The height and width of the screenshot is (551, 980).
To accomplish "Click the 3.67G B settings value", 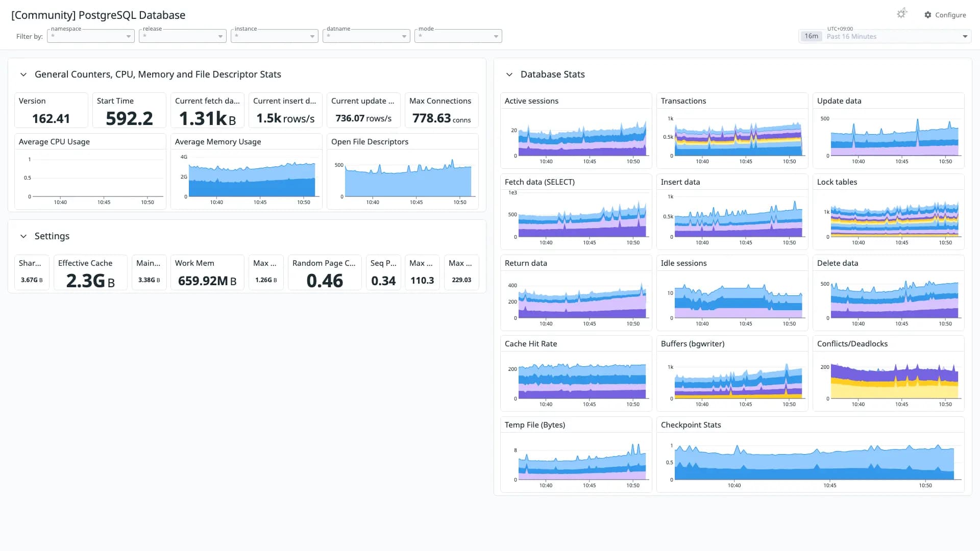I will coord(32,280).
